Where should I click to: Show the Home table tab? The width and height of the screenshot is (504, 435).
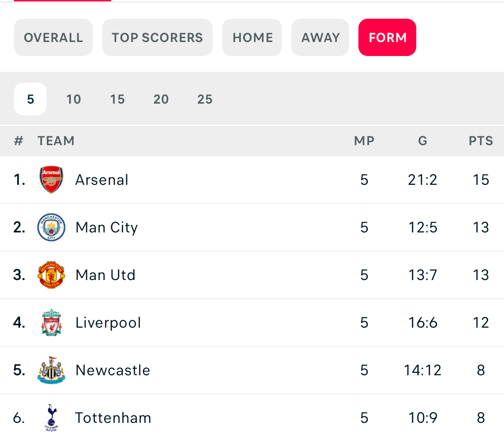(x=252, y=37)
